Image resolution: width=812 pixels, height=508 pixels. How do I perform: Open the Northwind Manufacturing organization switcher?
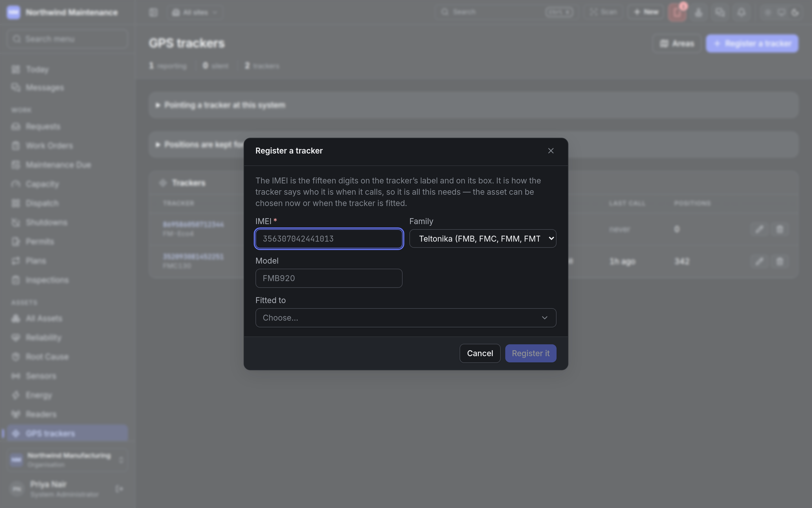(67, 460)
